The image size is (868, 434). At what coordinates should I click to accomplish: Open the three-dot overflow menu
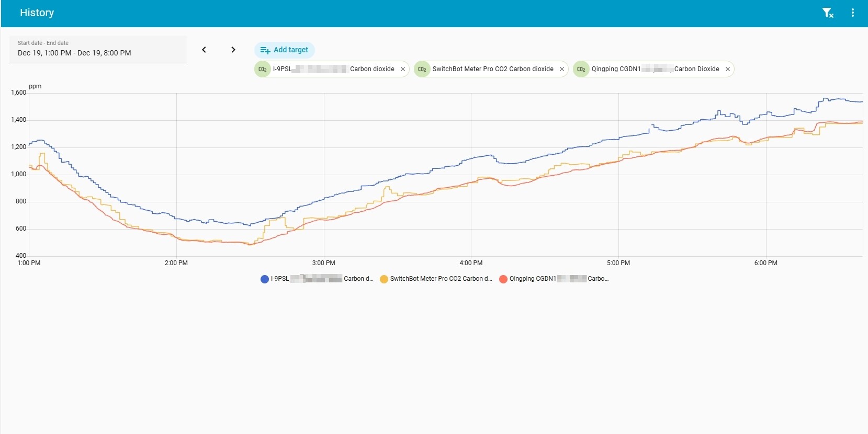853,13
